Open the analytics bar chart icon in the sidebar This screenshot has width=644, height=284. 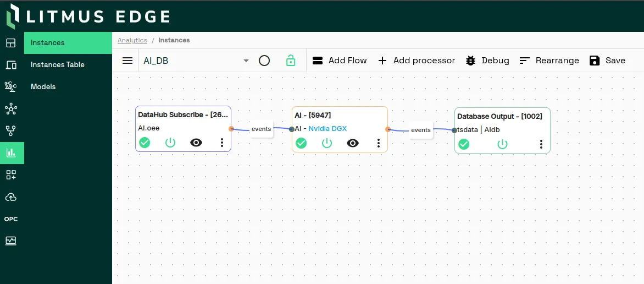[11, 153]
